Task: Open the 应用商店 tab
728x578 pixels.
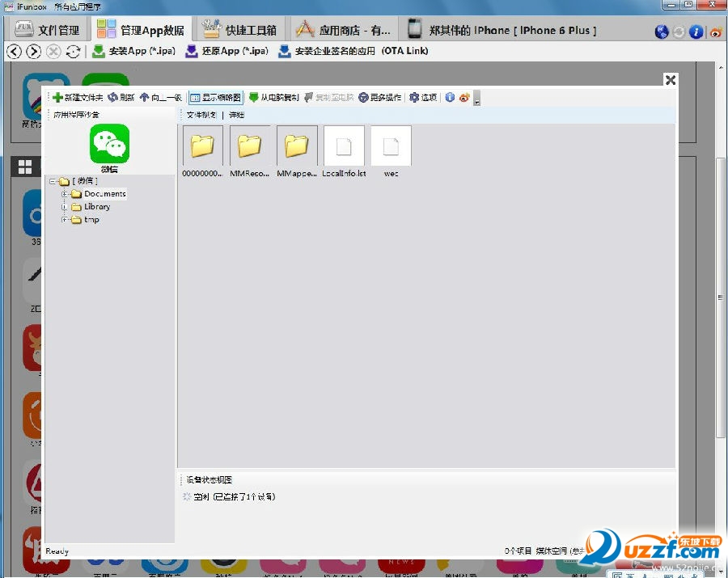Action: click(344, 30)
